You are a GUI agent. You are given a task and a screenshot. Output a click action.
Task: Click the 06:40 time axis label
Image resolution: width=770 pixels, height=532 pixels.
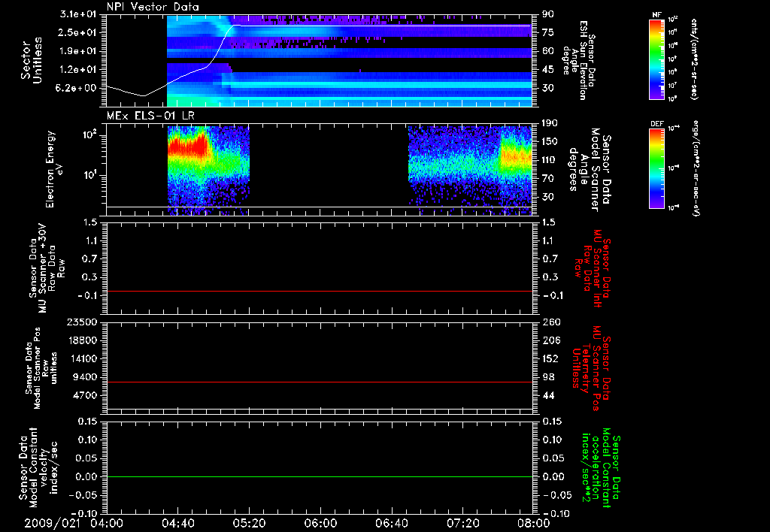coord(391,523)
